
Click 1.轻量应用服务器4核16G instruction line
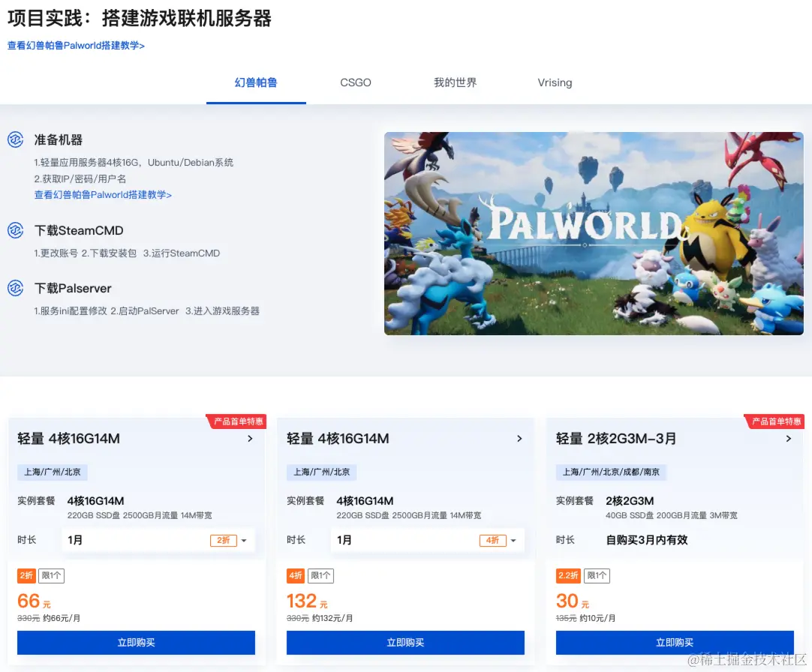click(134, 163)
